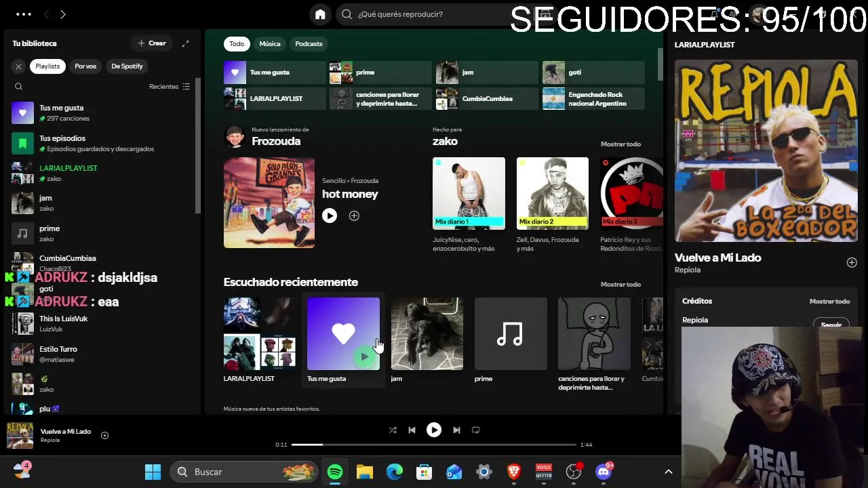Screen dimensions: 868x488
Task: Follow Repiola with Seguir button
Action: pyautogui.click(x=831, y=324)
